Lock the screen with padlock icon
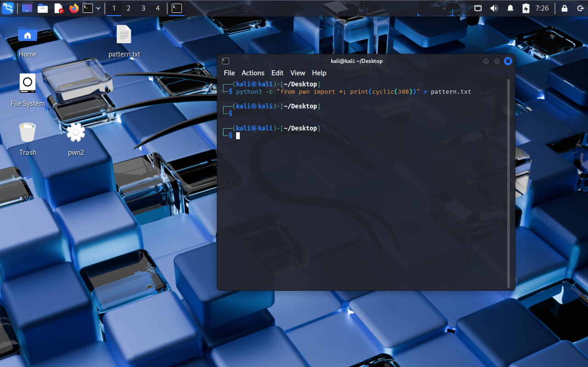588x367 pixels. click(565, 8)
